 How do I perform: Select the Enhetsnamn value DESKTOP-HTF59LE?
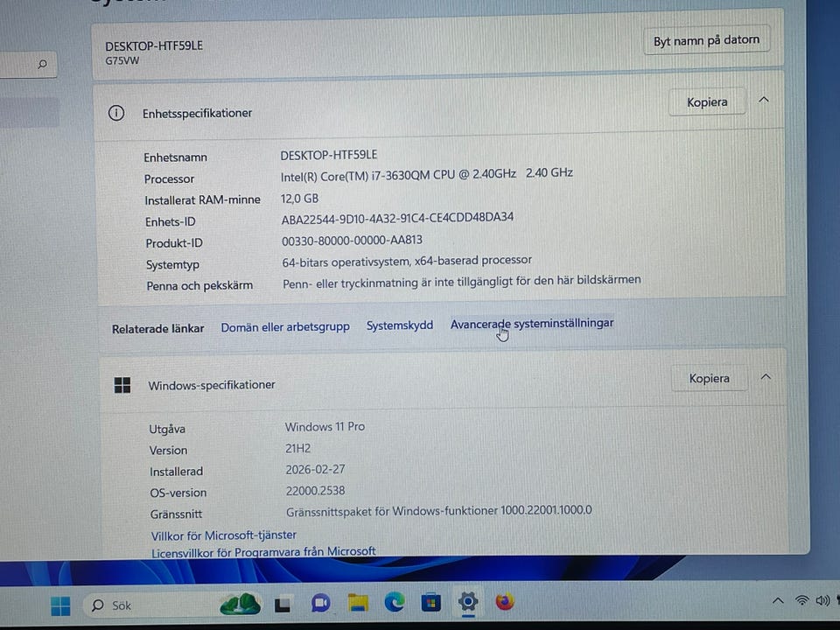329,155
